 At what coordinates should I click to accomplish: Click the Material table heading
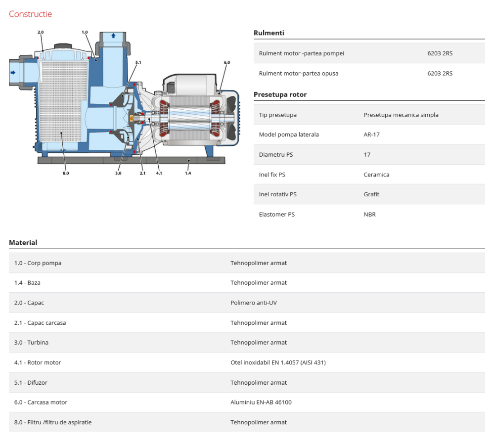coord(23,243)
